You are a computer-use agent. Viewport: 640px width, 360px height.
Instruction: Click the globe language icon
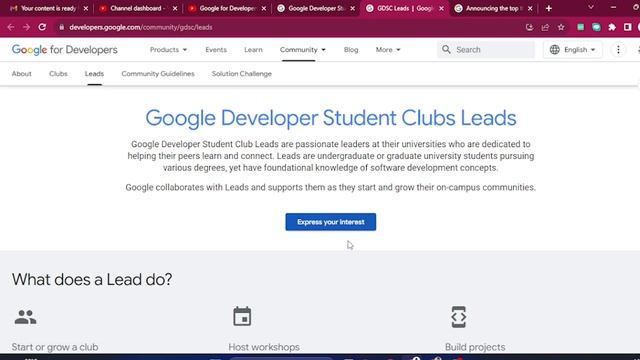pos(554,50)
